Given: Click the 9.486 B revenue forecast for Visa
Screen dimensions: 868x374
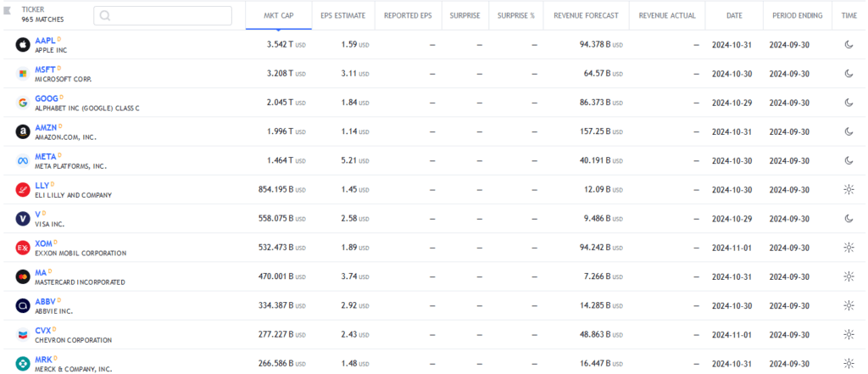Looking at the screenshot, I should coord(604,219).
